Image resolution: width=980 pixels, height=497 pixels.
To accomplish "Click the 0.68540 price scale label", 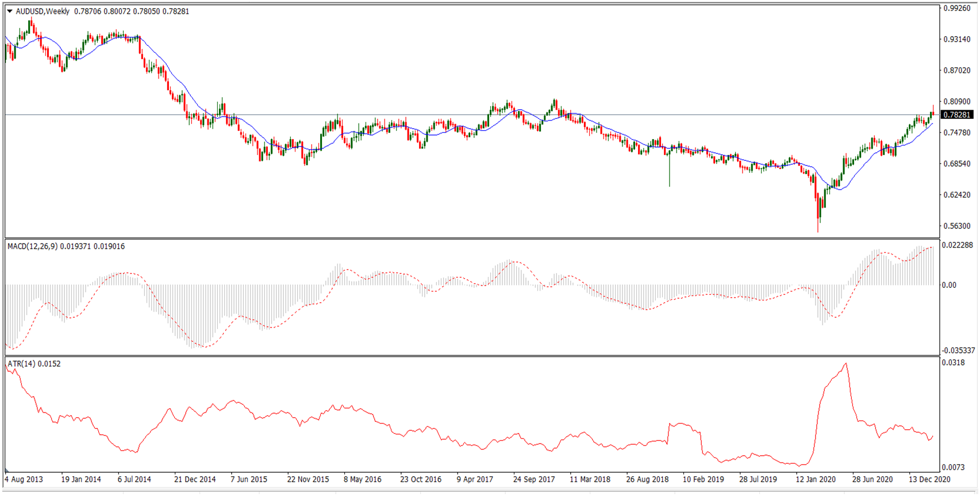I will click(x=957, y=164).
